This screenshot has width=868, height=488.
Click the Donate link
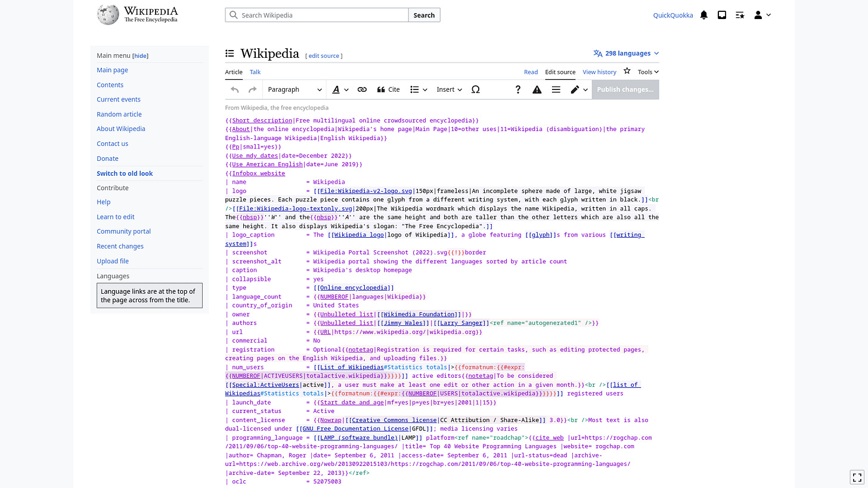point(107,158)
